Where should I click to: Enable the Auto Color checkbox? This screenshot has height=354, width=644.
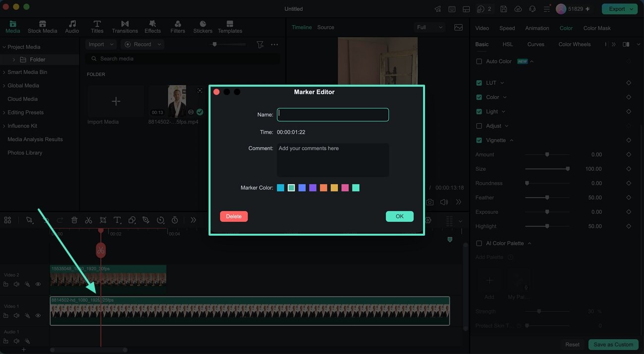(479, 61)
